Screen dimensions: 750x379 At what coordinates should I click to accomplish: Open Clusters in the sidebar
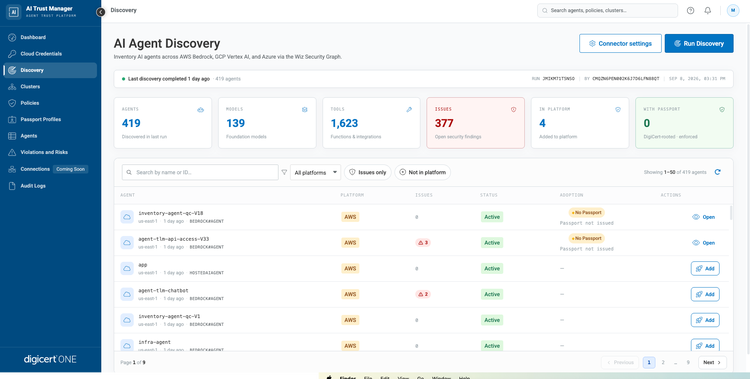tap(50, 87)
